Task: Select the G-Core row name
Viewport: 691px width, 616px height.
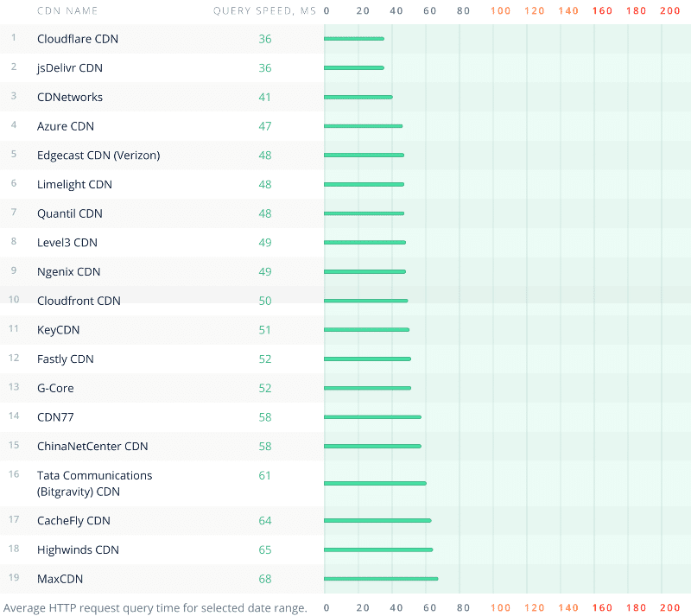Action: (55, 388)
